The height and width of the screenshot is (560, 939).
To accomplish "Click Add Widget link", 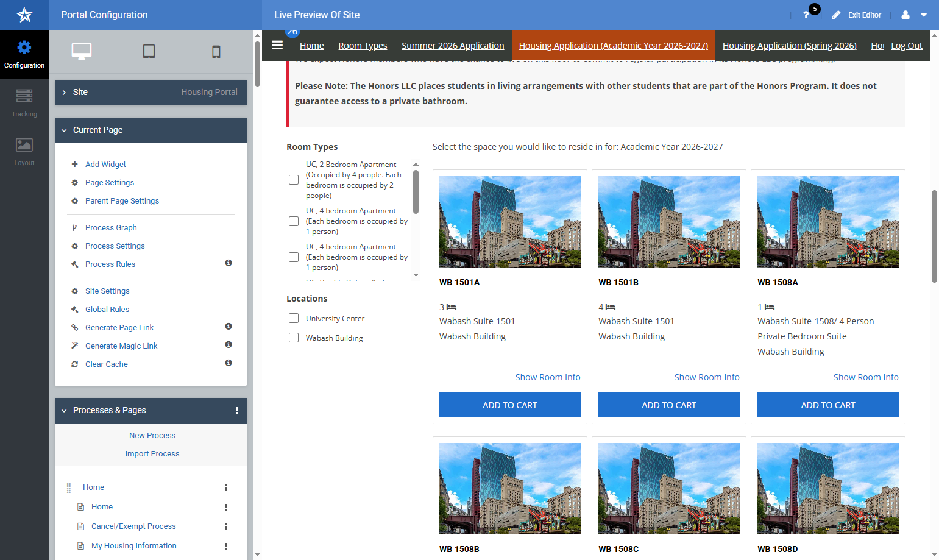I will tap(105, 165).
